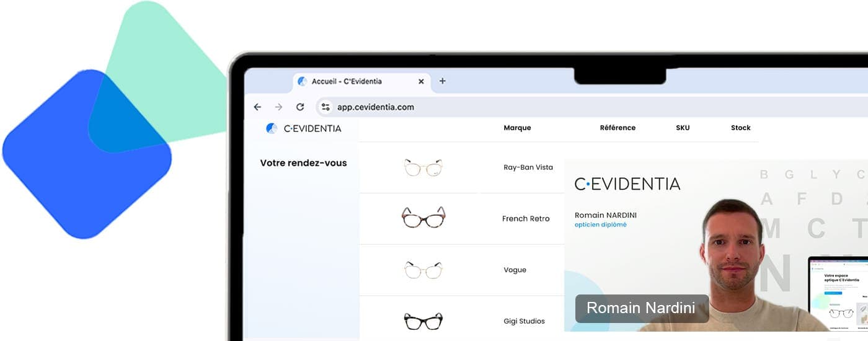The image size is (868, 341).
Task: Click the Romain Nardini name label
Action: 642,308
